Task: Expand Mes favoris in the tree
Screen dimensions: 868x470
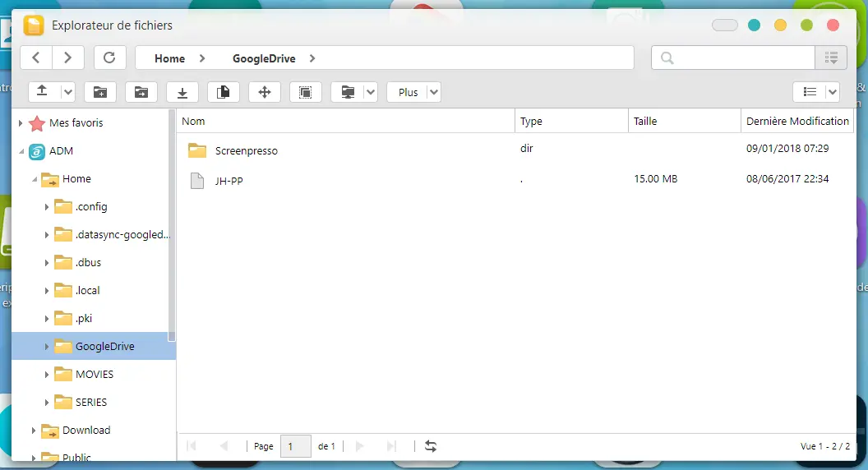Action: (21, 123)
